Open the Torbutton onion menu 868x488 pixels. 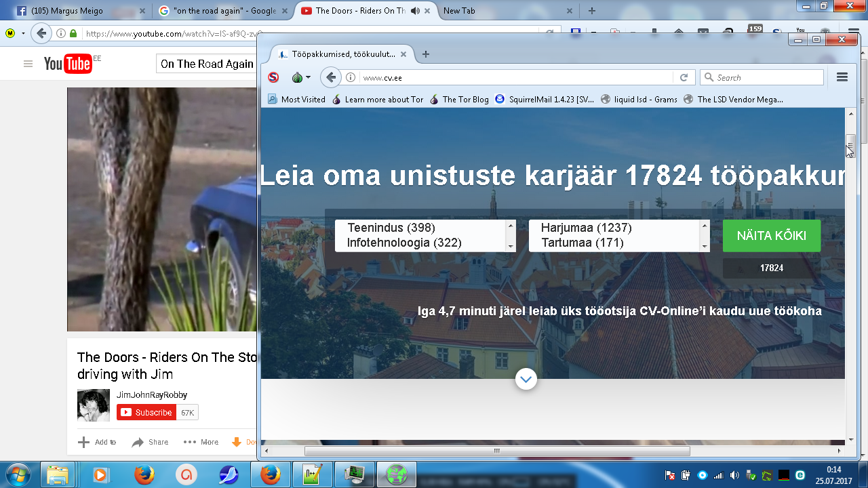pyautogui.click(x=300, y=77)
